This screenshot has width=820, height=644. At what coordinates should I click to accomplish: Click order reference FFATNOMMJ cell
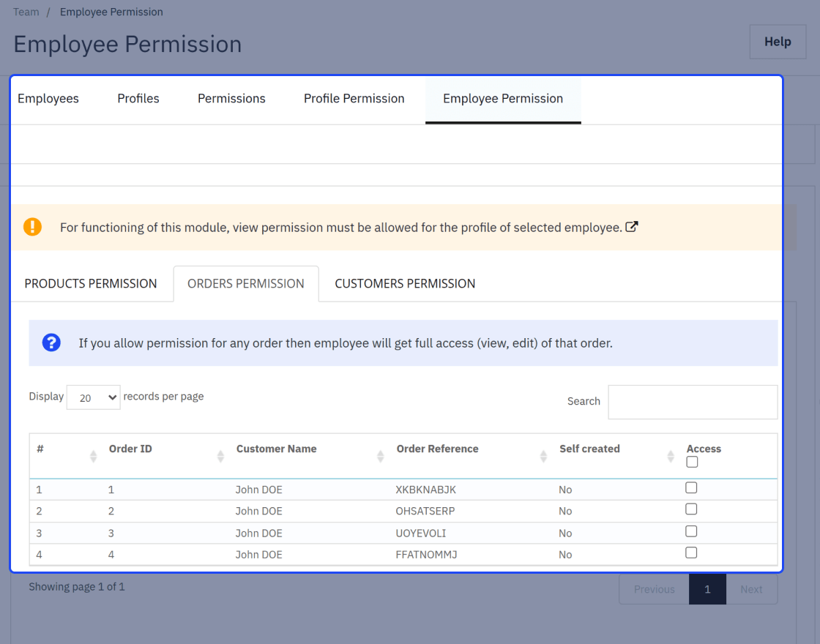pyautogui.click(x=426, y=555)
